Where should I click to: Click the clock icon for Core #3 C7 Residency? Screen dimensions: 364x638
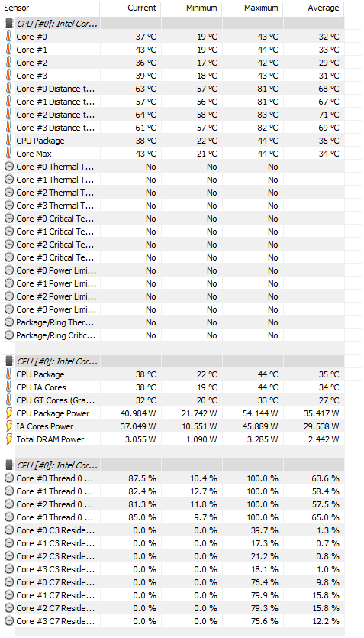[x=9, y=621]
